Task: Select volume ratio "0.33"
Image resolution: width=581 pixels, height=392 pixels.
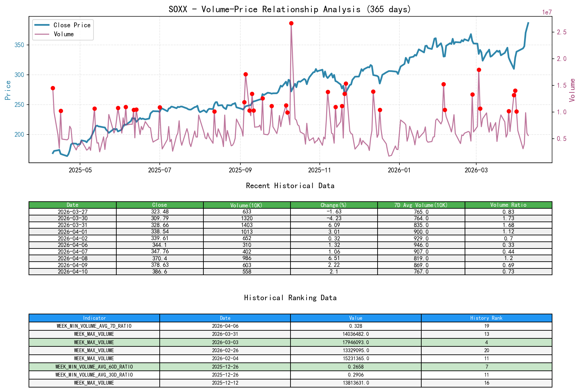Action: click(508, 245)
